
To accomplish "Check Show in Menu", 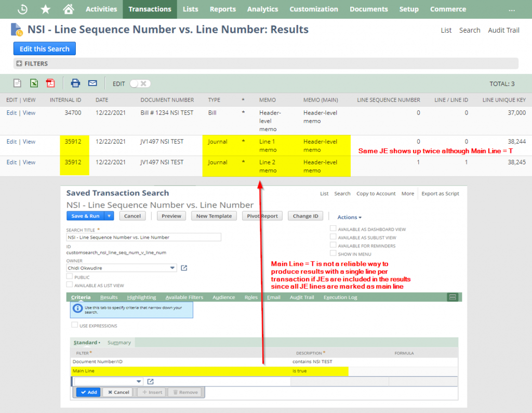I will [333, 253].
